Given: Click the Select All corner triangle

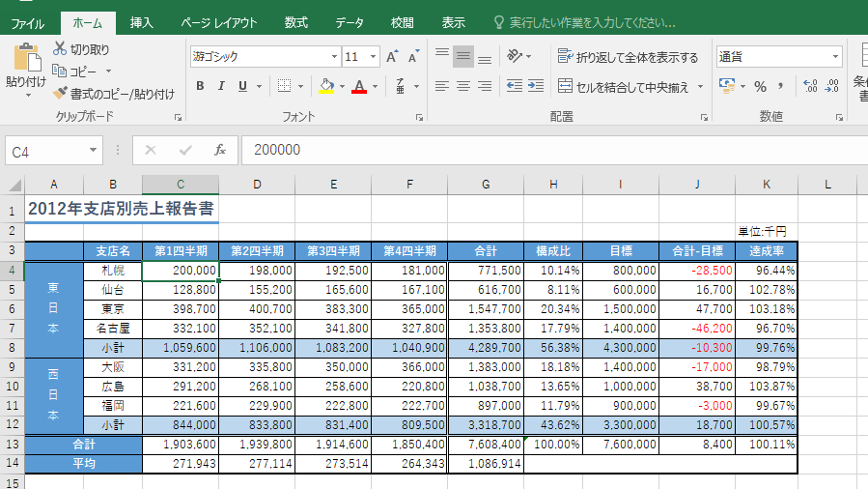Looking at the screenshot, I should [15, 185].
